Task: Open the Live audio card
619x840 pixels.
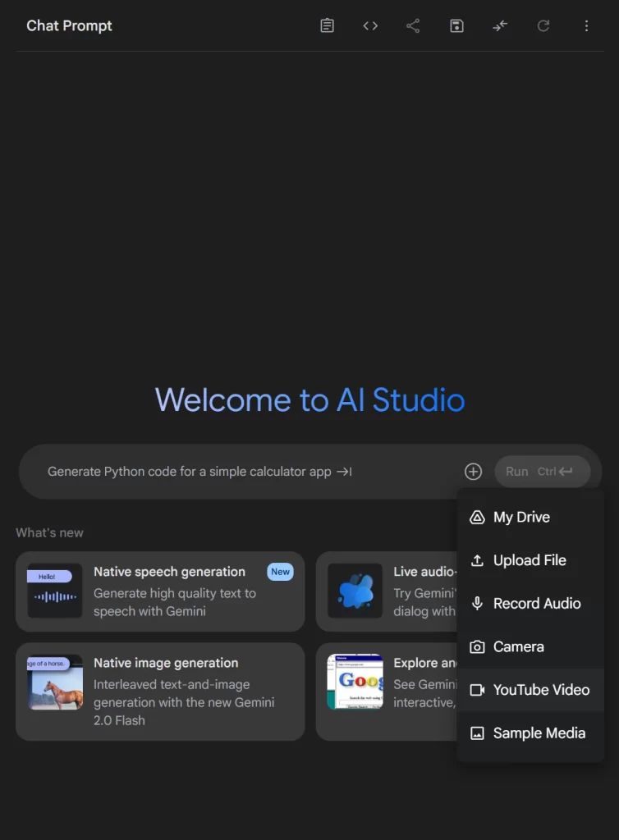Action: (387, 591)
